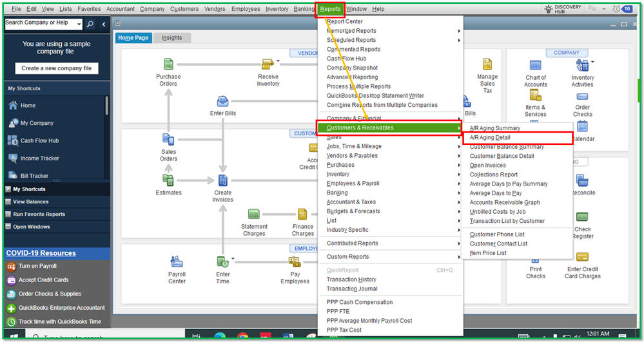Open Inventory Activities icon

(x=582, y=65)
